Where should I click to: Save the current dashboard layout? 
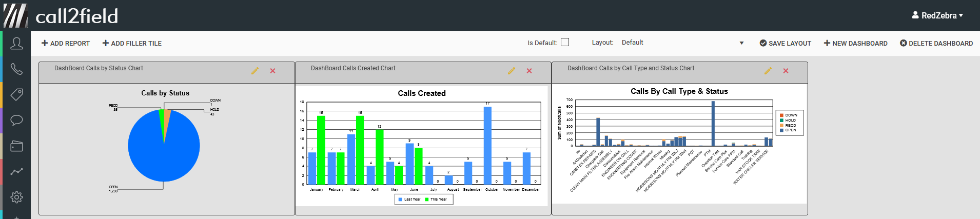(x=785, y=44)
